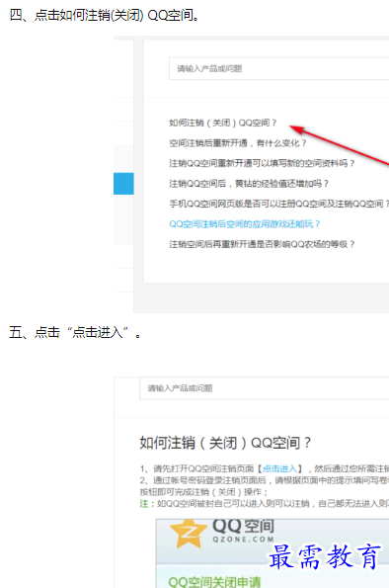Viewport: 389px width, 588px height.
Task: Open 手机QQ空间网页版是否可以注册QQ空间 link
Action: pos(278,204)
